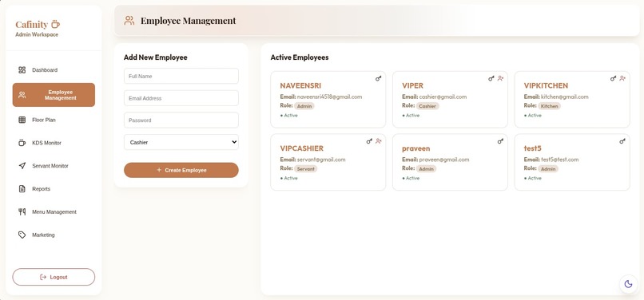Screen dimensions: 644x300
Task: Open the Dashboard page
Action: (54, 70)
